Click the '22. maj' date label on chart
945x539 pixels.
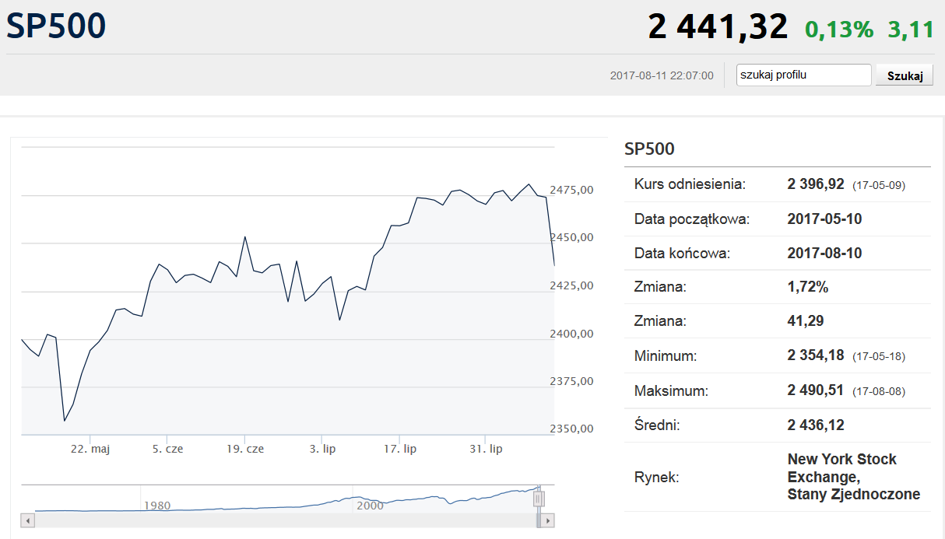(90, 449)
